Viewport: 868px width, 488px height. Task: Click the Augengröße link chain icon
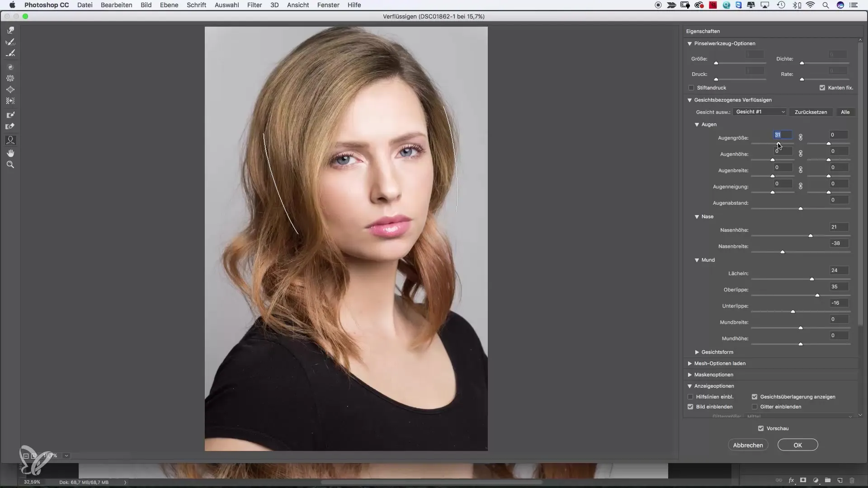(x=800, y=137)
